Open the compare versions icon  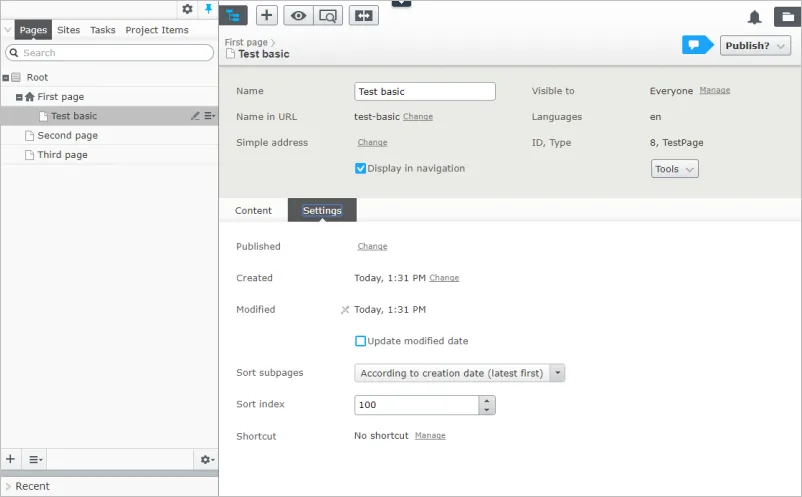pyautogui.click(x=364, y=15)
